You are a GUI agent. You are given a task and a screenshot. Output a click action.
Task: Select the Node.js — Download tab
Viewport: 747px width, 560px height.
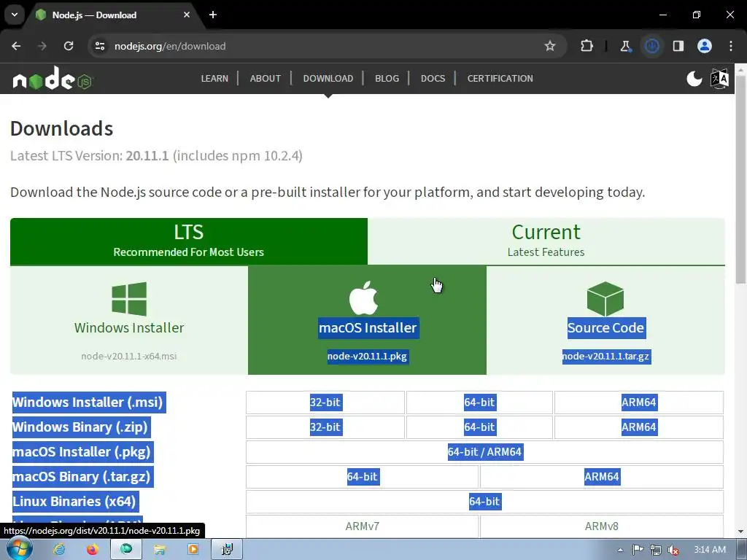click(115, 15)
